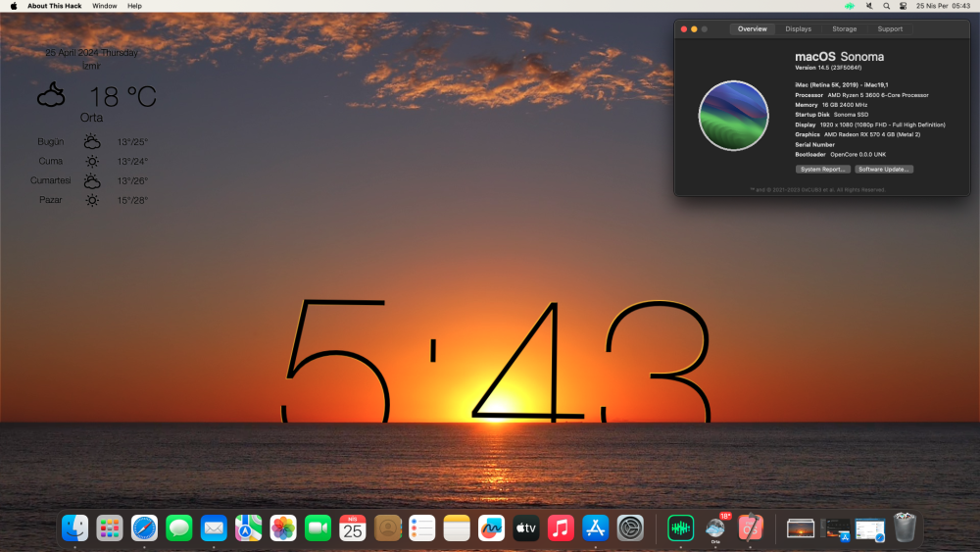Launch the Music app
980x552 pixels.
pos(561,528)
